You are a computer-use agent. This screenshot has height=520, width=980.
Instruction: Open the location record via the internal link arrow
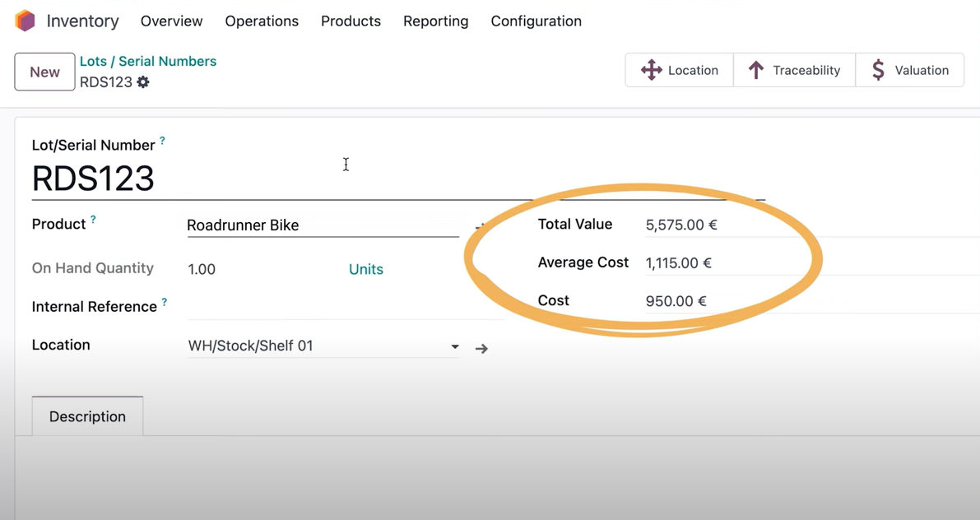[x=481, y=348]
